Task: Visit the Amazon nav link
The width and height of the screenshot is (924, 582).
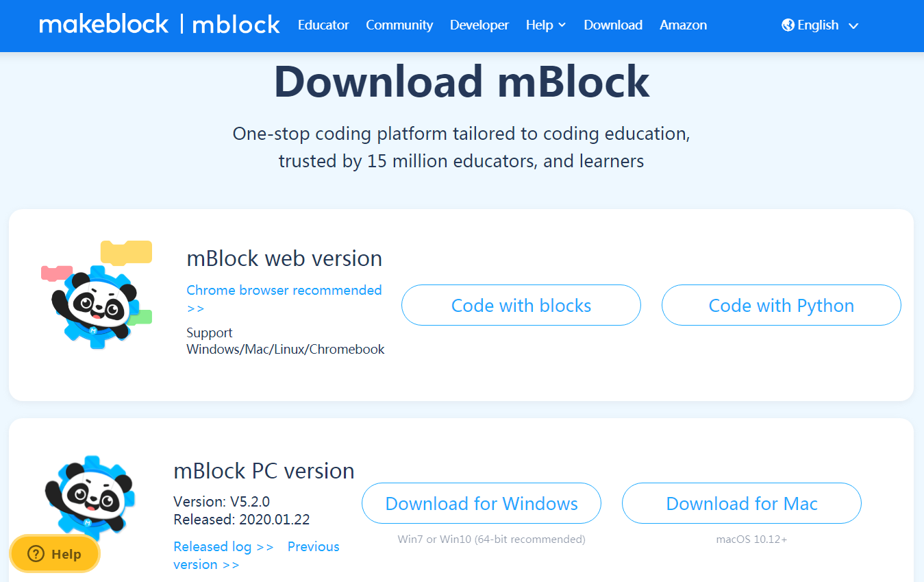Action: [683, 25]
